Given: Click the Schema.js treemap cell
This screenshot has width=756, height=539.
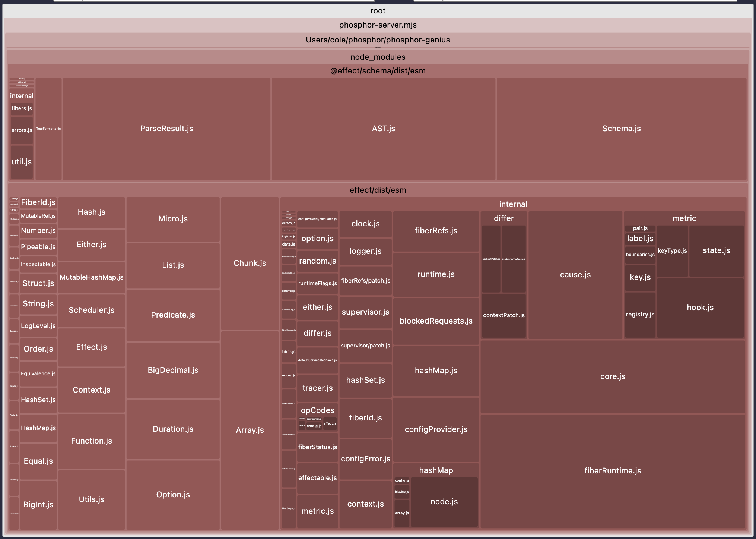Looking at the screenshot, I should pyautogui.click(x=621, y=129).
